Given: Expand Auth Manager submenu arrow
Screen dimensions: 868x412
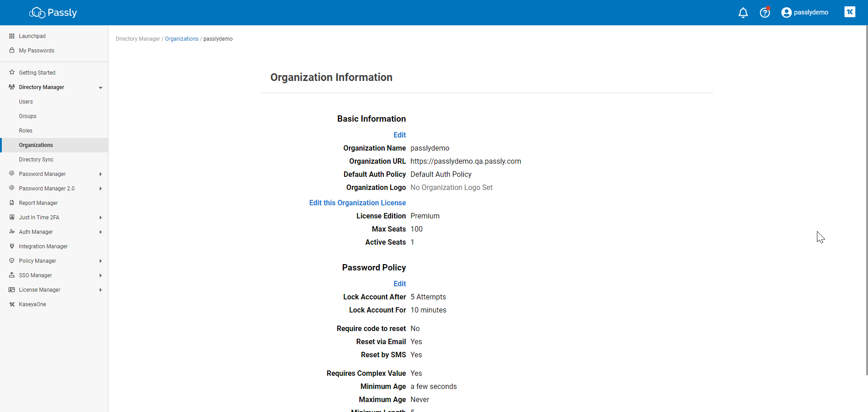Looking at the screenshot, I should click(100, 232).
